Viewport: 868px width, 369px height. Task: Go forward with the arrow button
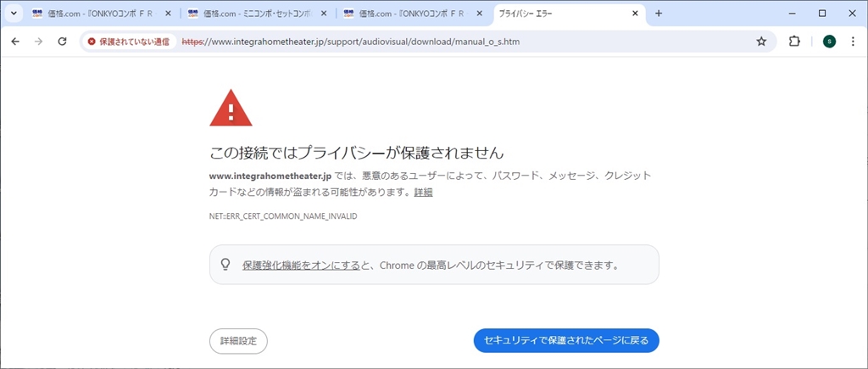point(38,42)
